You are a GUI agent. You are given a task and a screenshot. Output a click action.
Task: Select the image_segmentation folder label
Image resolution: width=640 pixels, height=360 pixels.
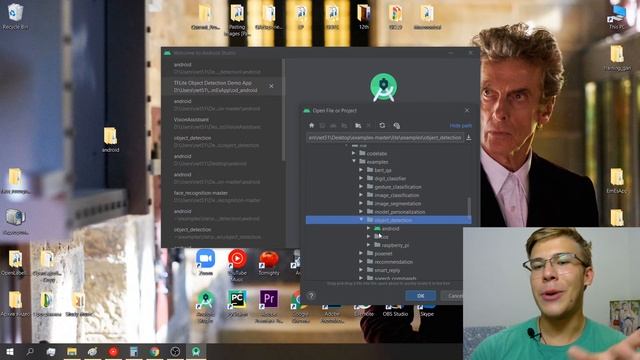(398, 204)
